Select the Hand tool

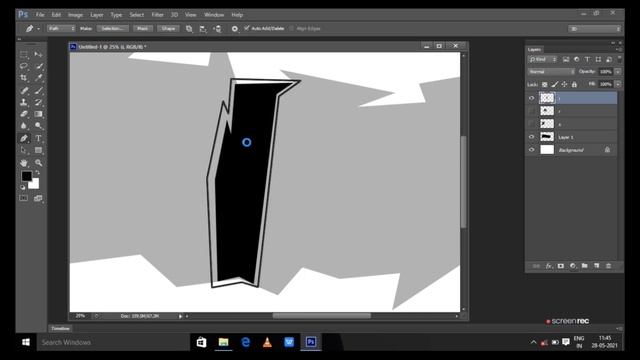(24, 163)
